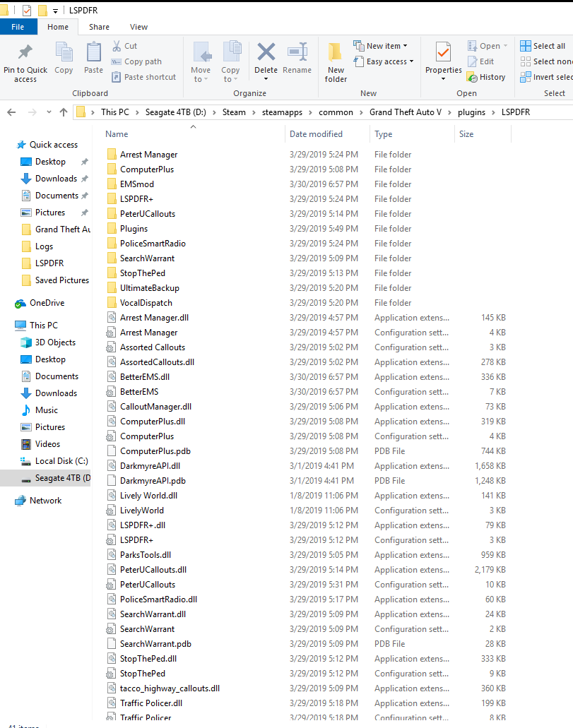Click the Copy ribbon icon
The width and height of the screenshot is (573, 728).
(x=64, y=52)
